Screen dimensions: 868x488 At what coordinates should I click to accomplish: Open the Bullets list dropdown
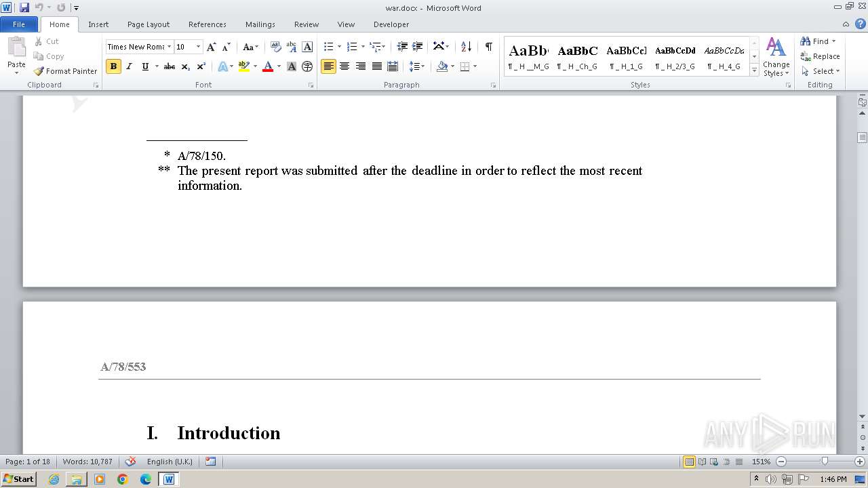coord(339,47)
